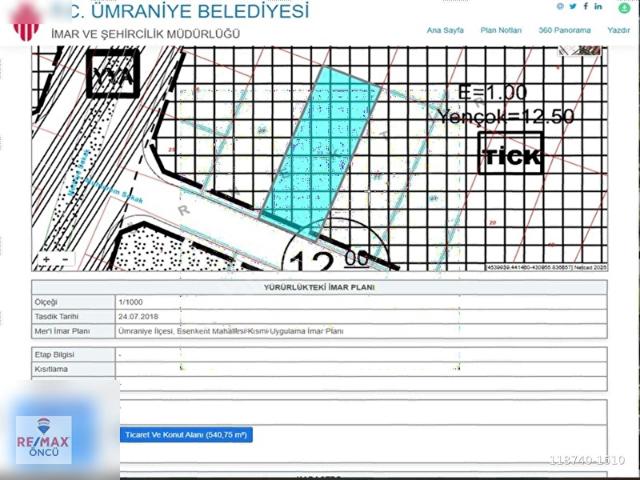640x480 pixels.
Task: Toggle the map layer thumbnail in the map's corner
Action: click(580, 51)
